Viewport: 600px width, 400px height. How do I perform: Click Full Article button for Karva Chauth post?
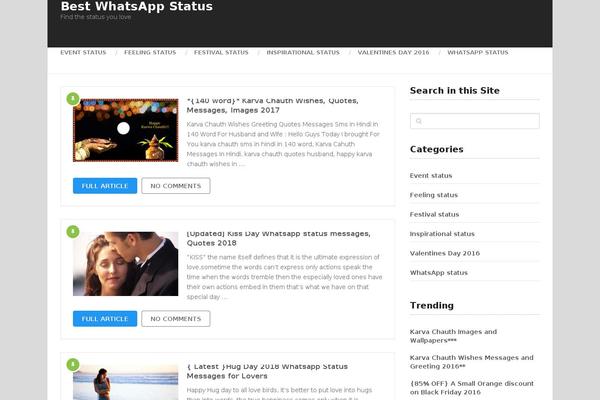(105, 186)
